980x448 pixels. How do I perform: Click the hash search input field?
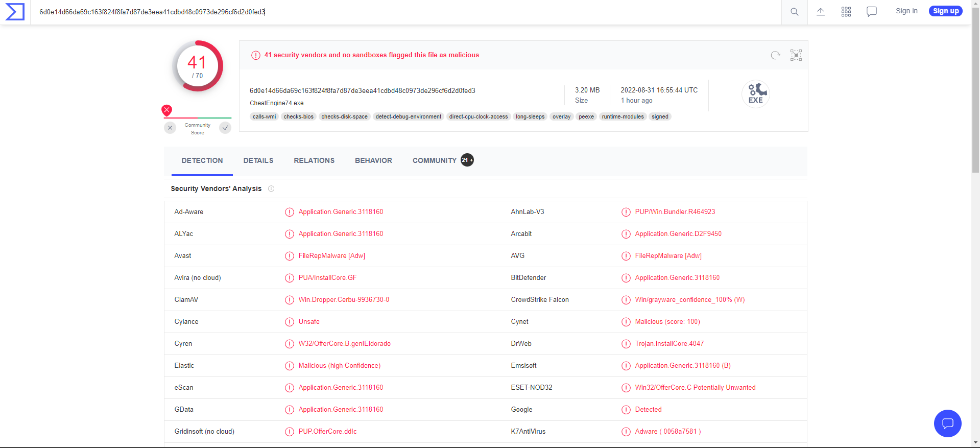click(406, 12)
